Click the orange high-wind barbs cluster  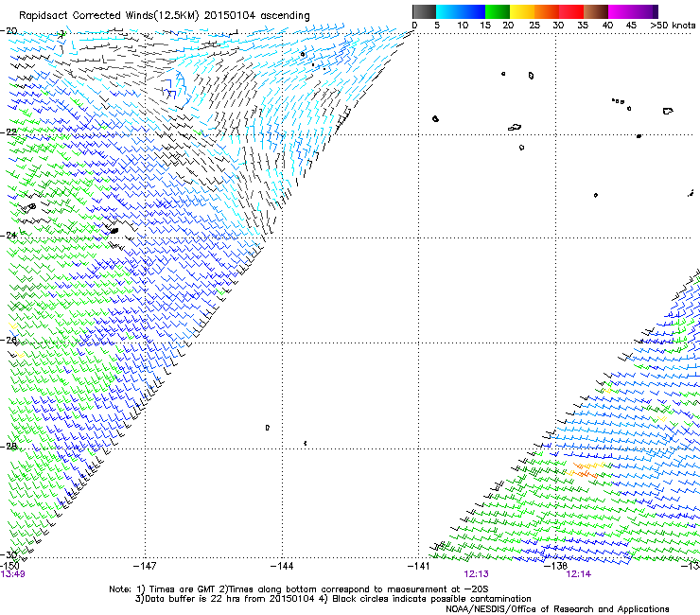click(586, 471)
